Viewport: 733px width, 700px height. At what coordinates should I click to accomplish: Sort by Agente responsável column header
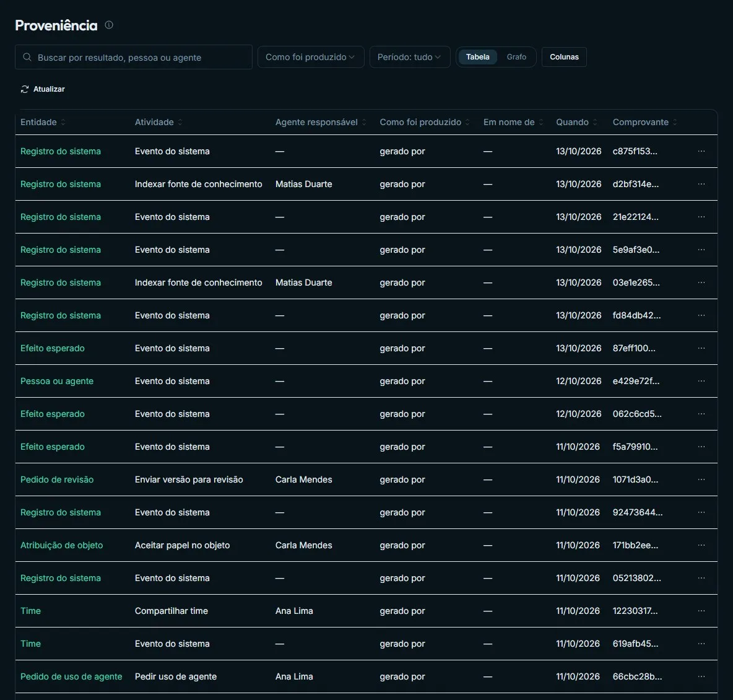321,122
